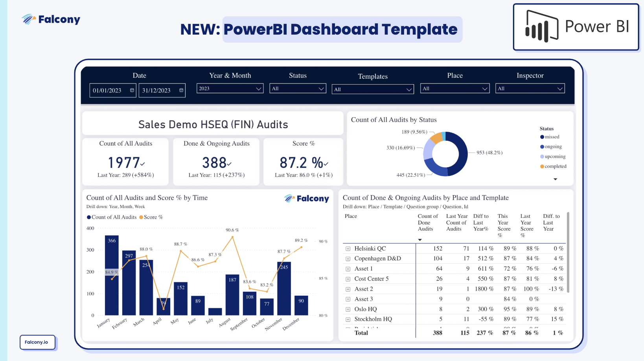Click the Place column header

[351, 216]
